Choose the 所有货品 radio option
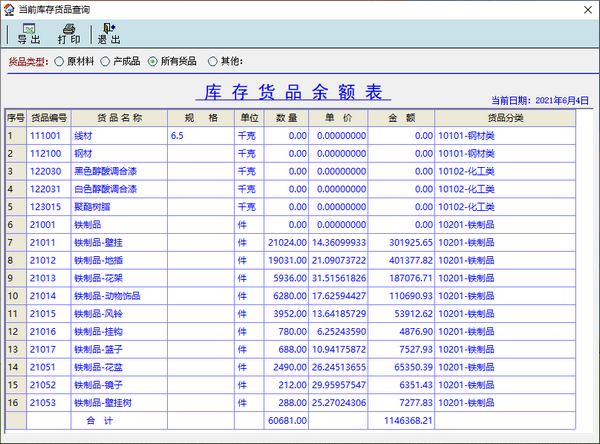This screenshot has height=444, width=600. tap(153, 62)
